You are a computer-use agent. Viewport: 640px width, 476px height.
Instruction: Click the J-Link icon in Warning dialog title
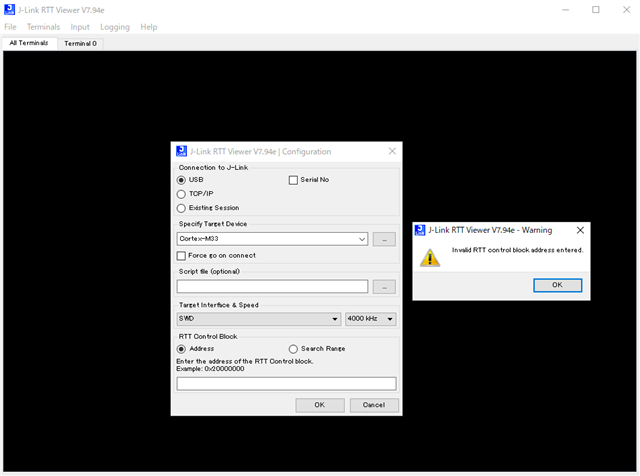pos(420,230)
